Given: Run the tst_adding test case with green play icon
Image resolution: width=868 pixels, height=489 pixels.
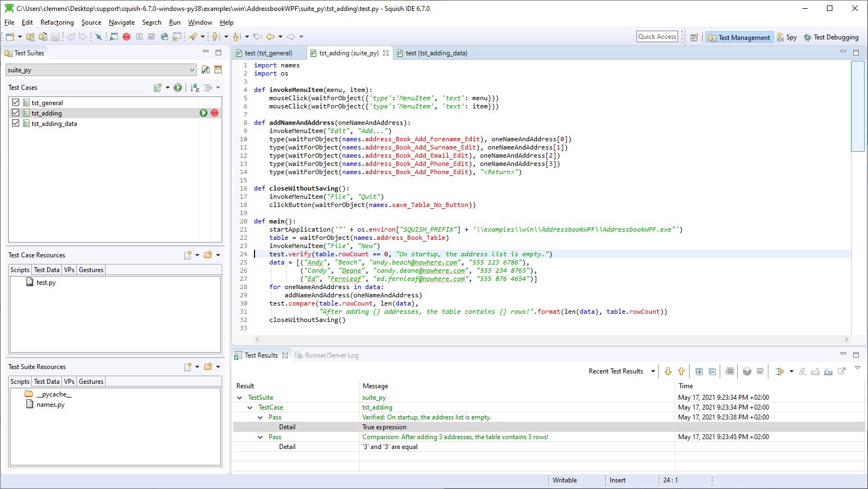Looking at the screenshot, I should click(204, 113).
